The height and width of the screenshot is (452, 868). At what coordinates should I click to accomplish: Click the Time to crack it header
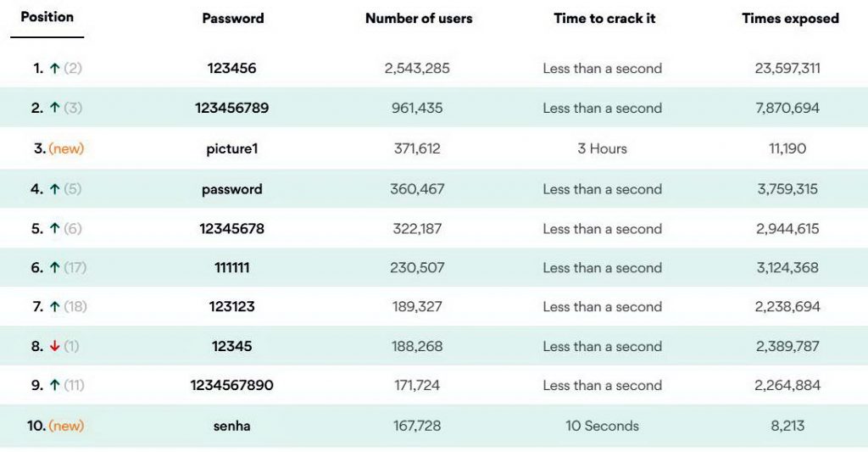pos(604,19)
